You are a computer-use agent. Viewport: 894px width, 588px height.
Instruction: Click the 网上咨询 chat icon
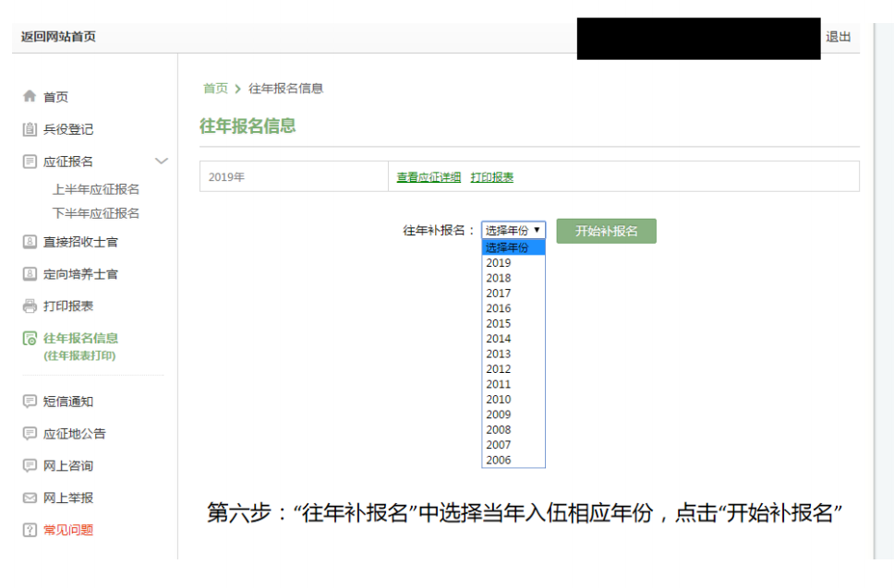(30, 465)
